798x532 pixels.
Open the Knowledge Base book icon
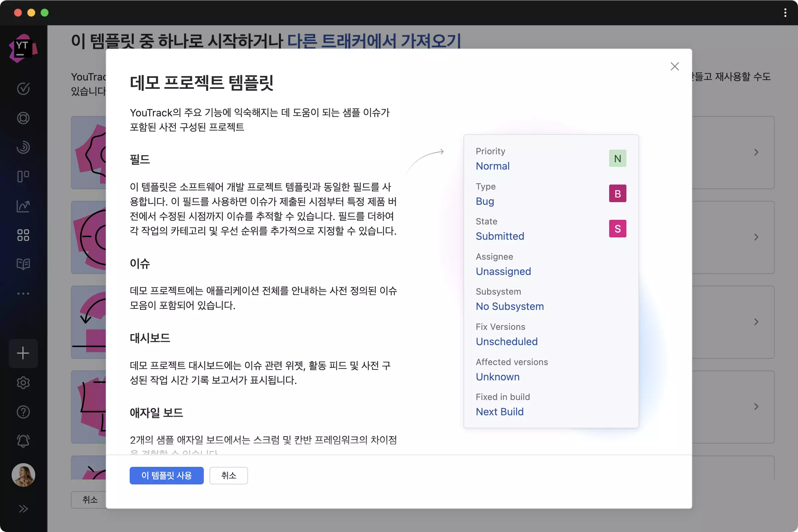click(23, 265)
